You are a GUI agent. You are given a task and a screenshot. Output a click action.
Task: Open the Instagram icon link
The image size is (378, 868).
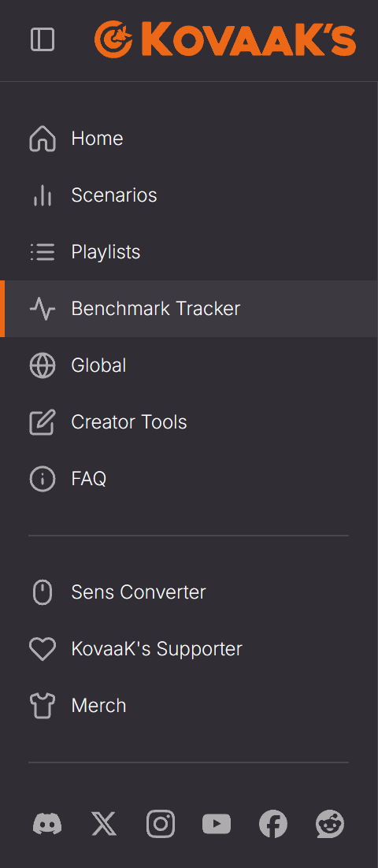pyautogui.click(x=161, y=824)
